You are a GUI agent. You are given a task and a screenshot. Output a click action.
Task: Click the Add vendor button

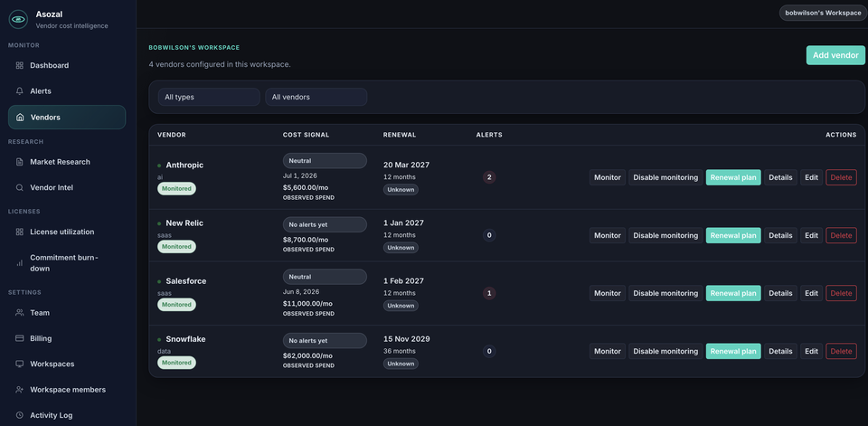pos(835,55)
